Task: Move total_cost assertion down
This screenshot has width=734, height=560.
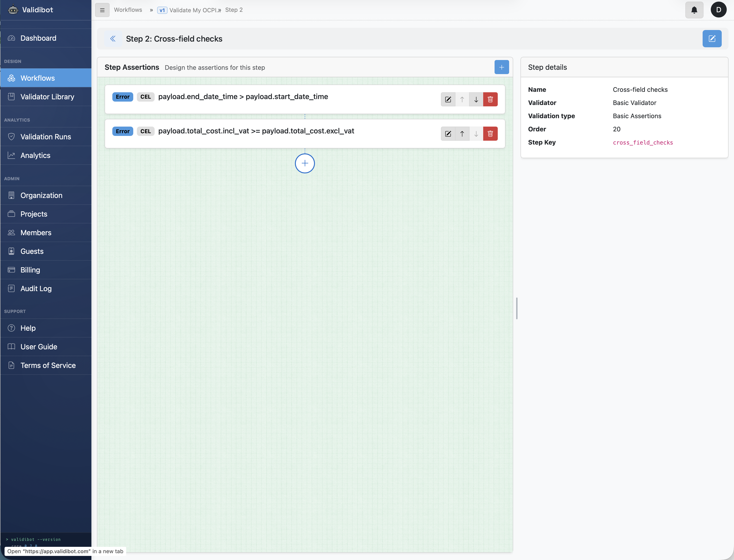Action: pyautogui.click(x=476, y=134)
